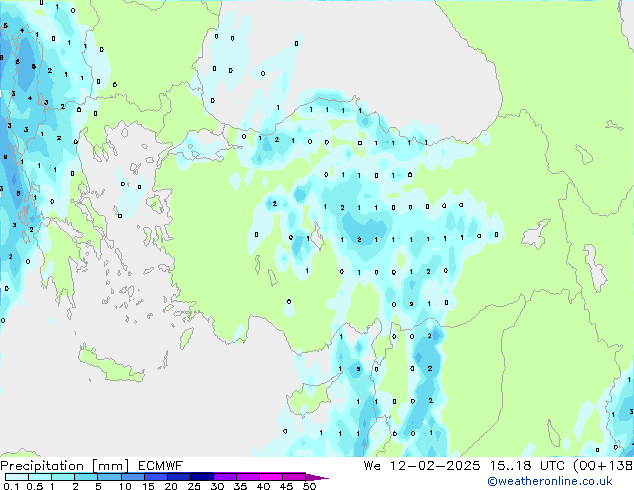
Task: Click the date "We 12-02-2025" text
Action: coord(422,466)
